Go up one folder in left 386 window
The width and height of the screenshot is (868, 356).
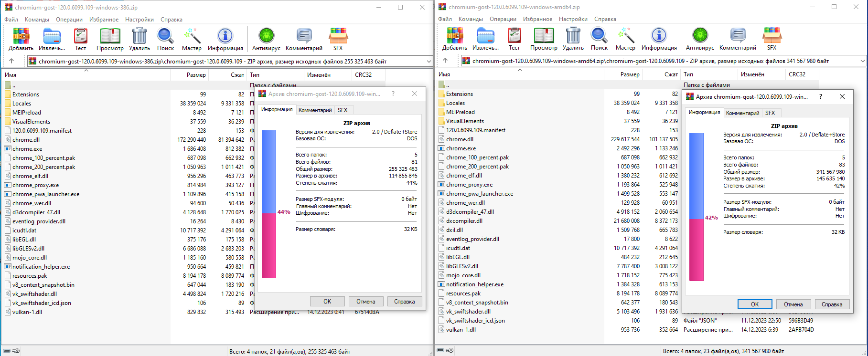coord(11,61)
